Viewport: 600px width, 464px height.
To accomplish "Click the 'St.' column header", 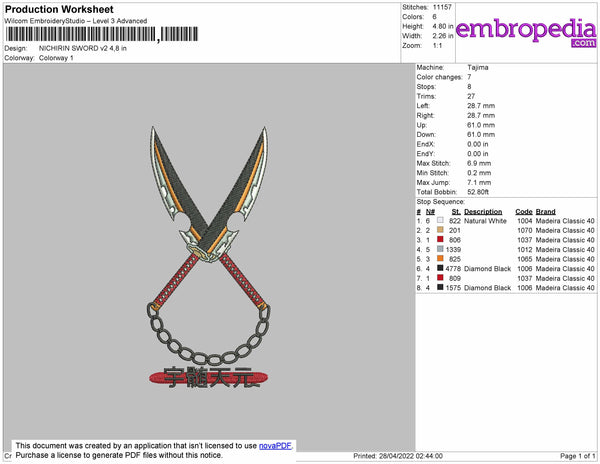I will (x=456, y=212).
